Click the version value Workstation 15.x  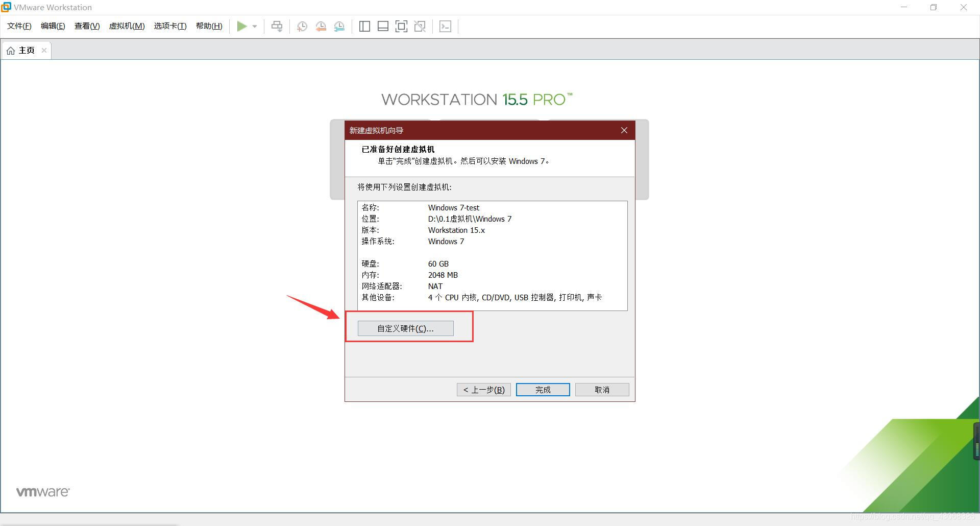456,230
